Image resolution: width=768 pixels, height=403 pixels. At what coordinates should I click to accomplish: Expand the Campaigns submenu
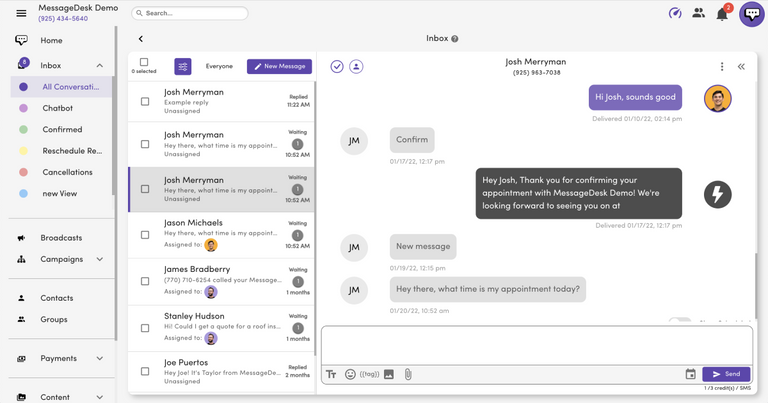[x=99, y=259]
